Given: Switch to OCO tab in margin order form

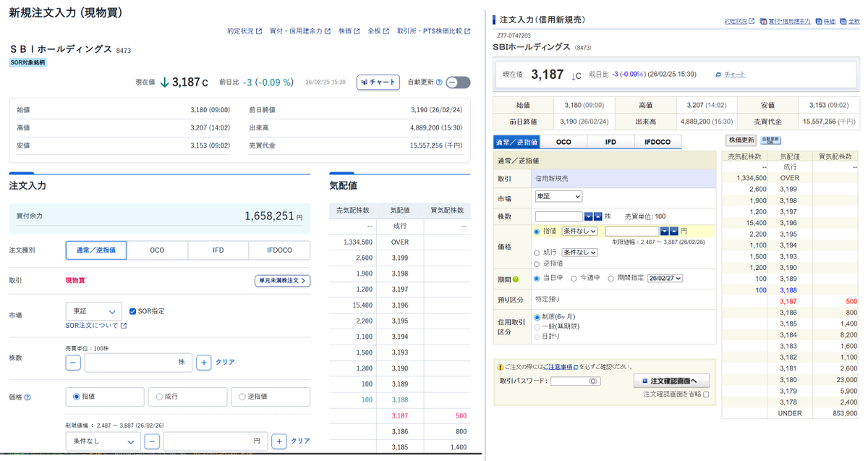Looking at the screenshot, I should [563, 142].
